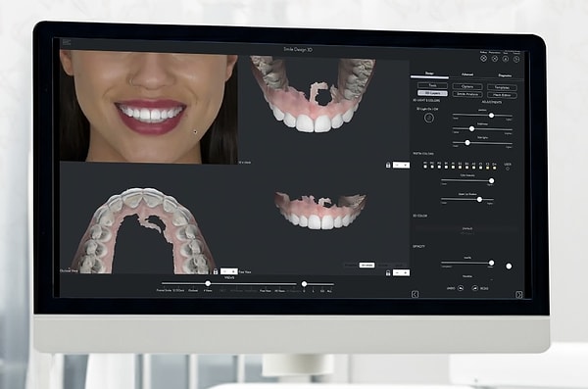588x389 pixels.
Task: Click the Redo arrow icon
Action: click(474, 288)
